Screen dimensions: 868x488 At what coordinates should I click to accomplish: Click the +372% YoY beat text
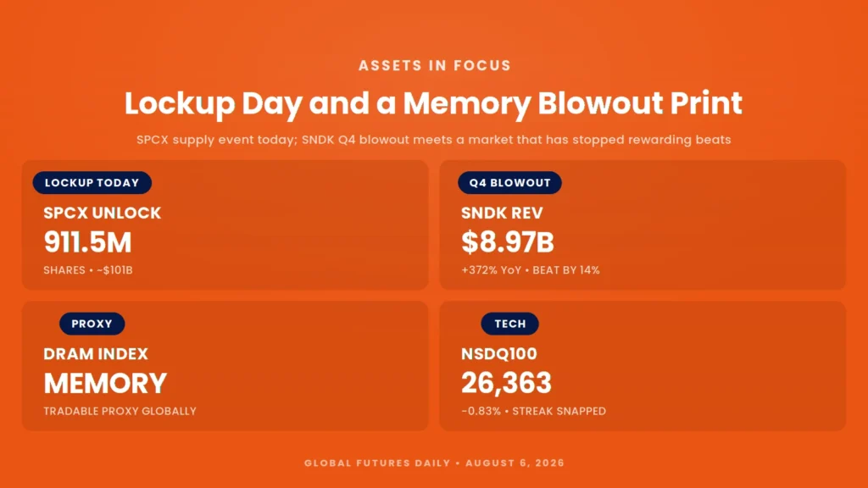pos(531,270)
